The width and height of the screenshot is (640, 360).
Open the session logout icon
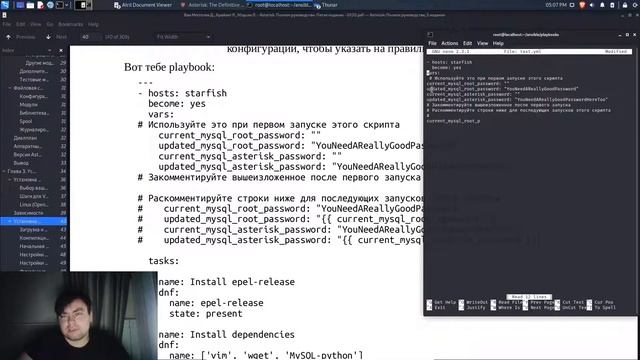point(635,5)
